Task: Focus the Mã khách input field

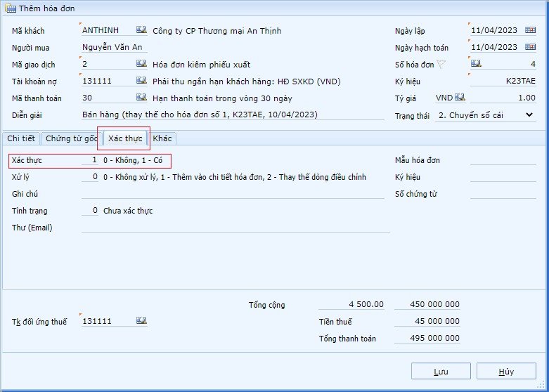Action: pyautogui.click(x=108, y=30)
